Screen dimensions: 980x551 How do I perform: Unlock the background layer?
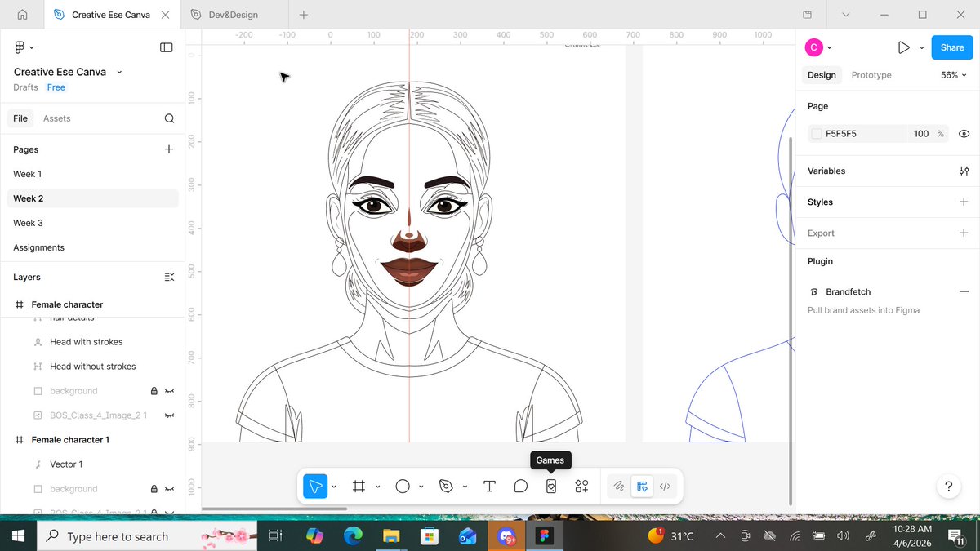click(154, 390)
